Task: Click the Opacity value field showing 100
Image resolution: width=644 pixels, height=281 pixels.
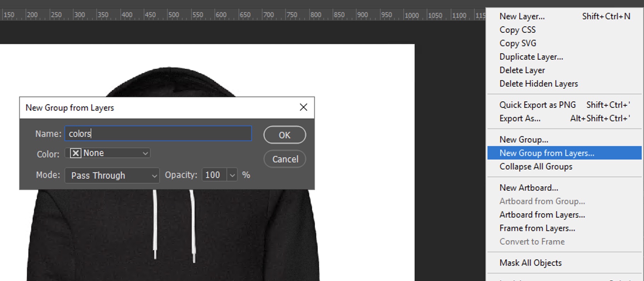Action: [214, 175]
